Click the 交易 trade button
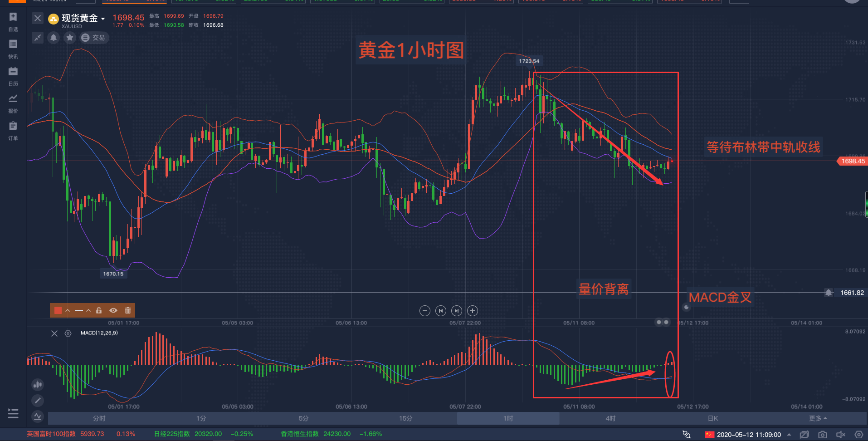Image resolution: width=868 pixels, height=441 pixels. (94, 38)
